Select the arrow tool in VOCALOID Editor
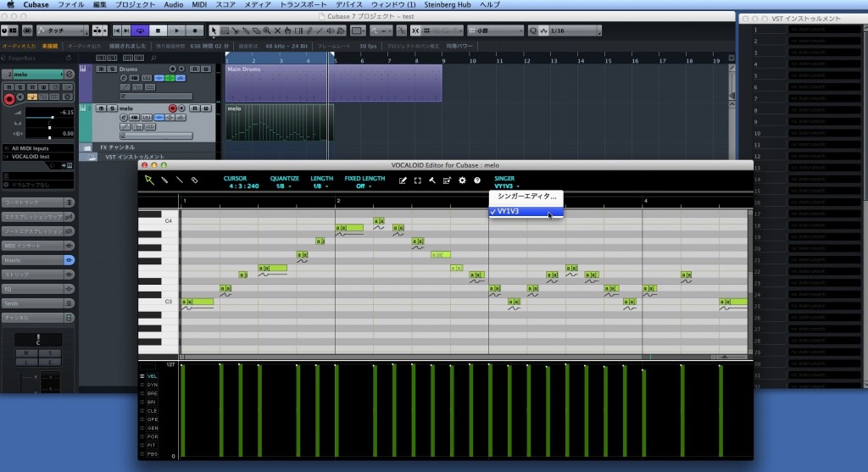The image size is (868, 472). tap(149, 180)
